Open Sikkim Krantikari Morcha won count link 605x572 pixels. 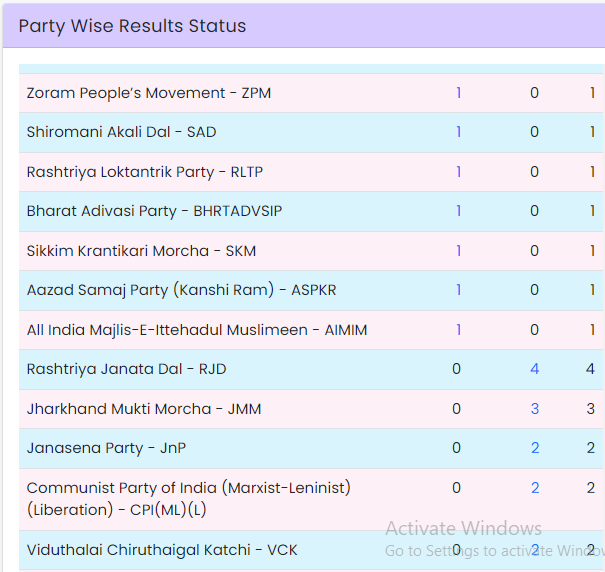[x=459, y=251]
